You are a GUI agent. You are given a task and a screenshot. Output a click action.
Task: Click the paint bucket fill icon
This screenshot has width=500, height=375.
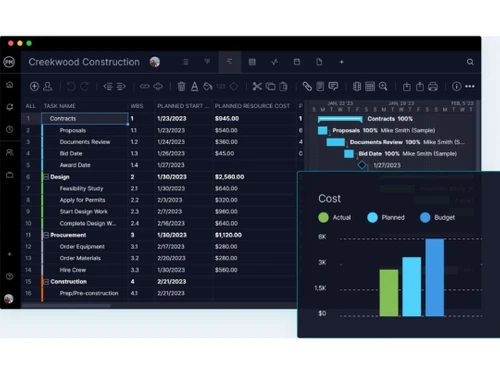point(208,86)
